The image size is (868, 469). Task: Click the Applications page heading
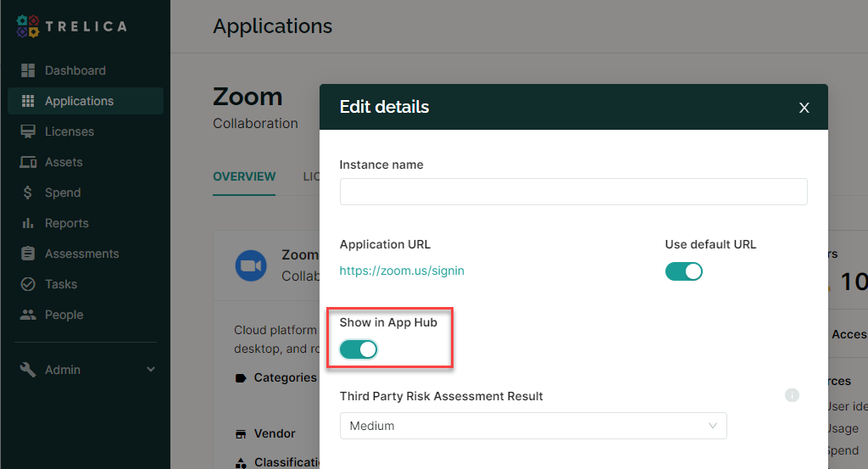tap(272, 26)
